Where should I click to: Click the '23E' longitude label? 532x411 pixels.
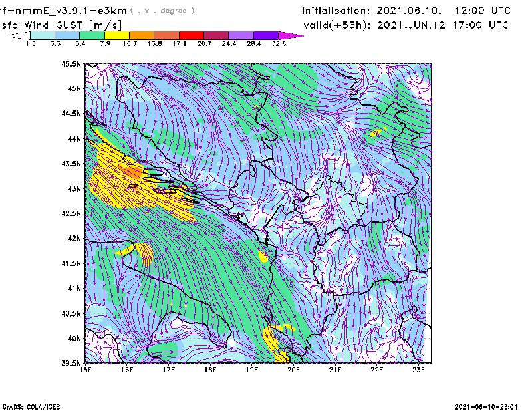(418, 370)
